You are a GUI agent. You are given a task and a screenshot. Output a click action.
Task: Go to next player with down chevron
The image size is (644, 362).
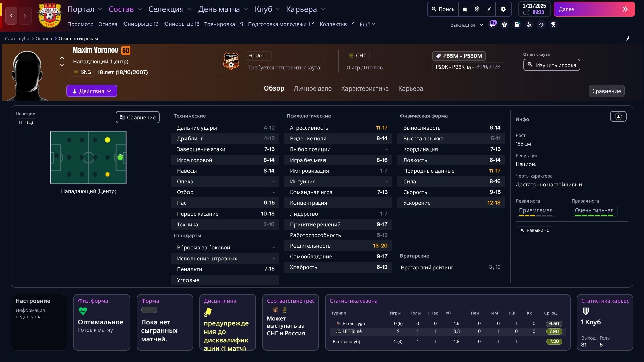click(62, 65)
